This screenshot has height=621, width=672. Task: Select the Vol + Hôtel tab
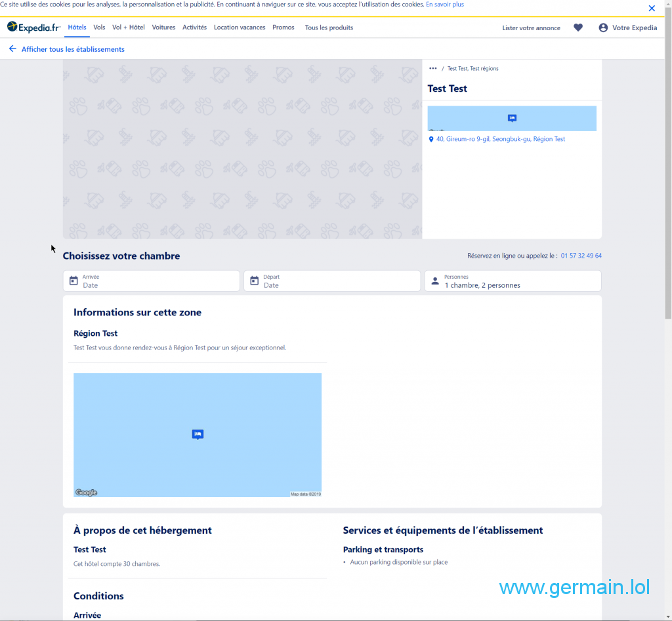[129, 28]
